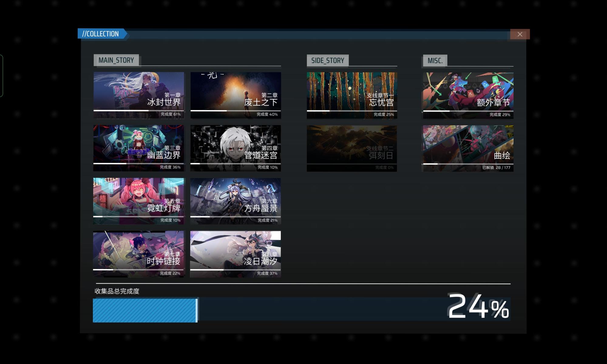Click the MISC. section header
The width and height of the screenshot is (607, 364).
[435, 60]
